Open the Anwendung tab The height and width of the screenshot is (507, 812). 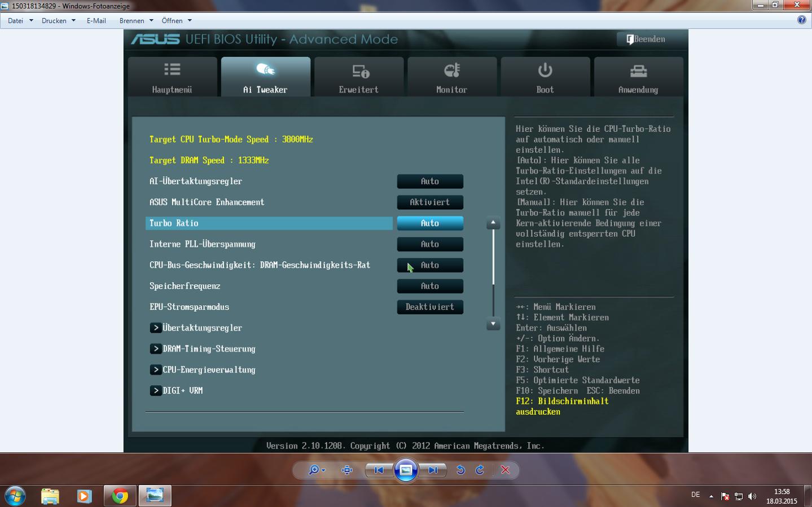tap(638, 77)
